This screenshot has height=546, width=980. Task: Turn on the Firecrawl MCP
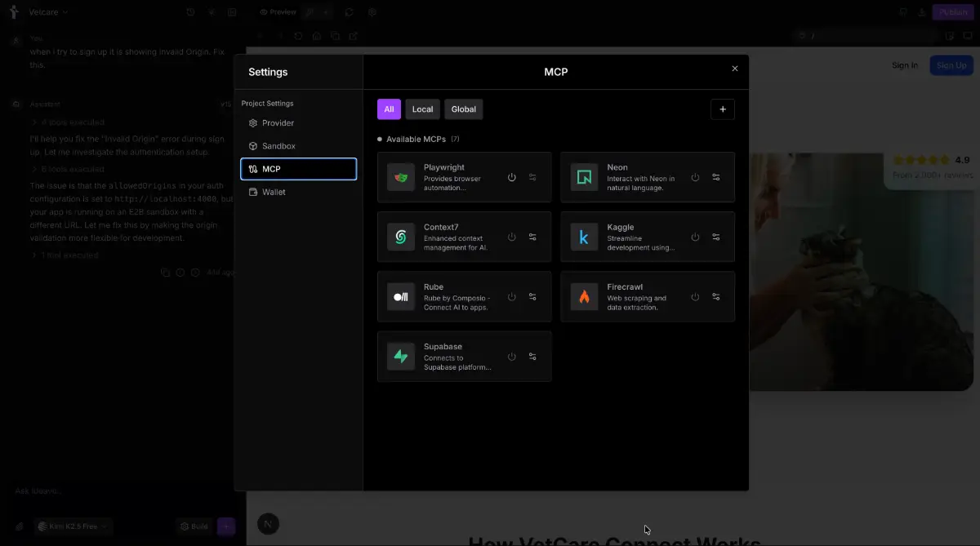click(x=695, y=296)
